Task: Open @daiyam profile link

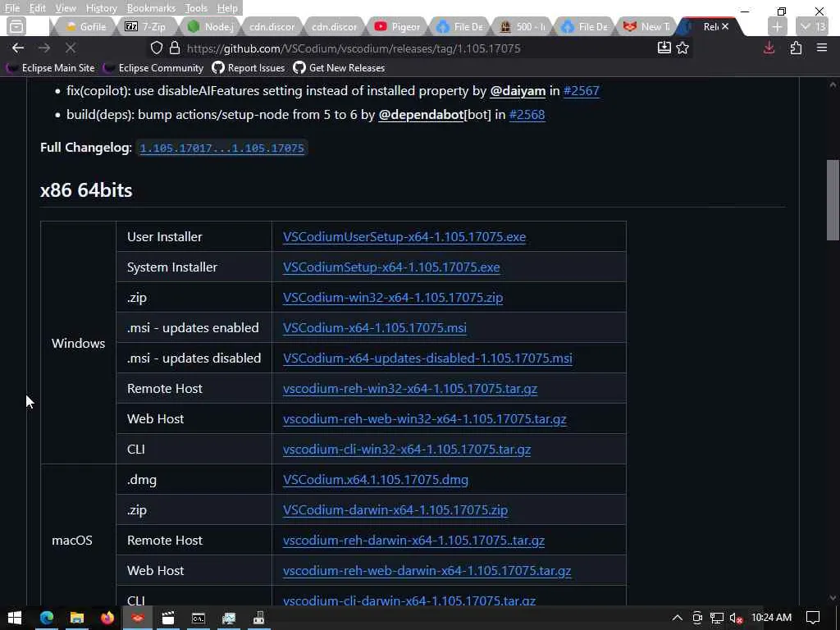Action: coord(518,90)
